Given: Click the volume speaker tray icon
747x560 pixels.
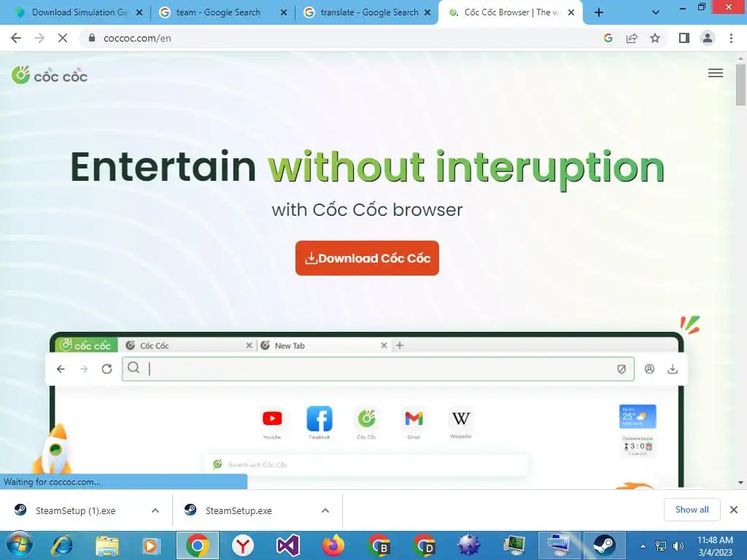Looking at the screenshot, I should 678,546.
